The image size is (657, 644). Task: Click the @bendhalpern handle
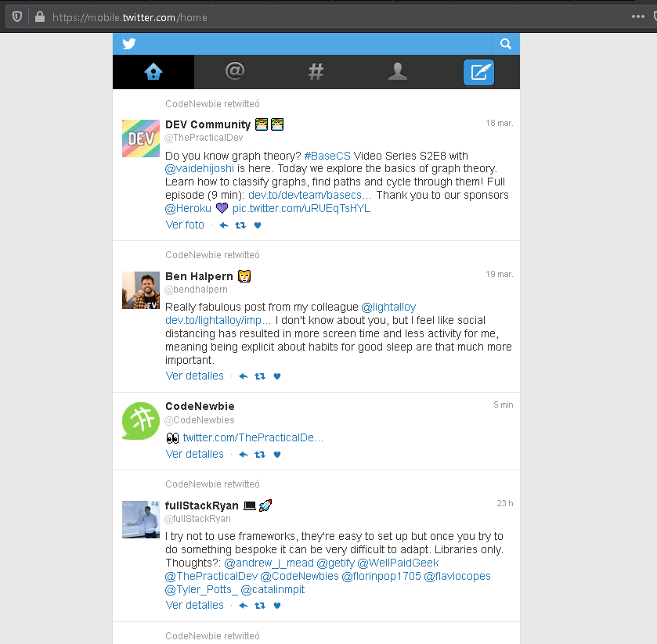196,290
